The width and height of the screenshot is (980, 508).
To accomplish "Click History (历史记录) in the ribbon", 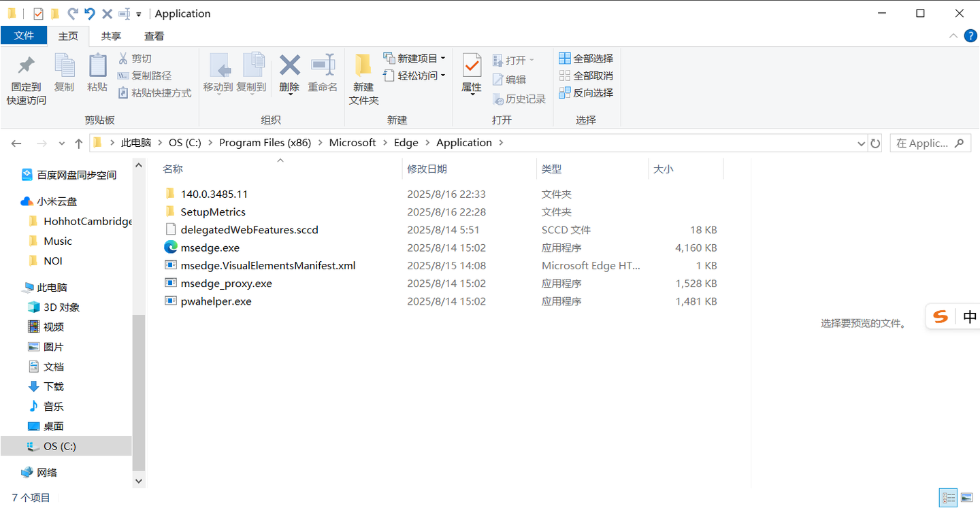I will click(519, 99).
